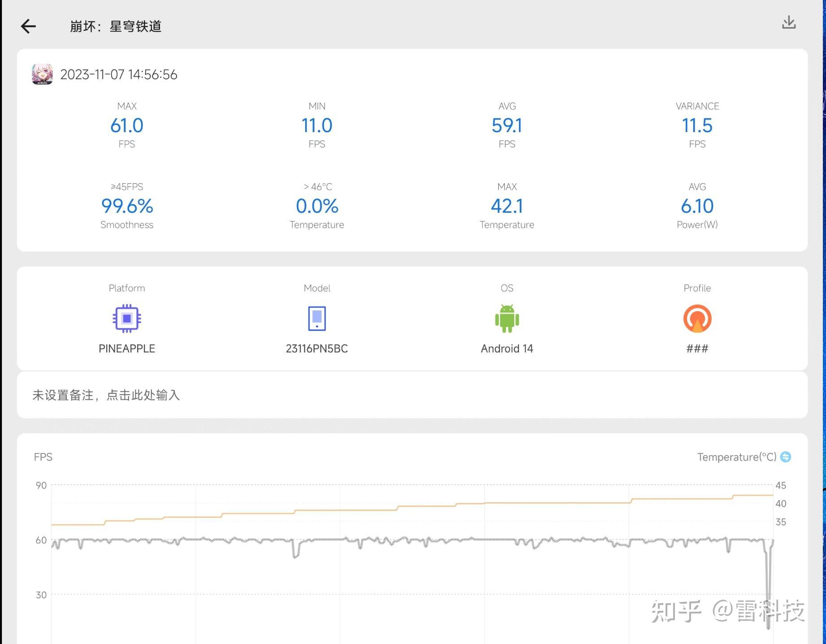The image size is (826, 644).
Task: Click the Power(W) caption
Action: tap(697, 225)
